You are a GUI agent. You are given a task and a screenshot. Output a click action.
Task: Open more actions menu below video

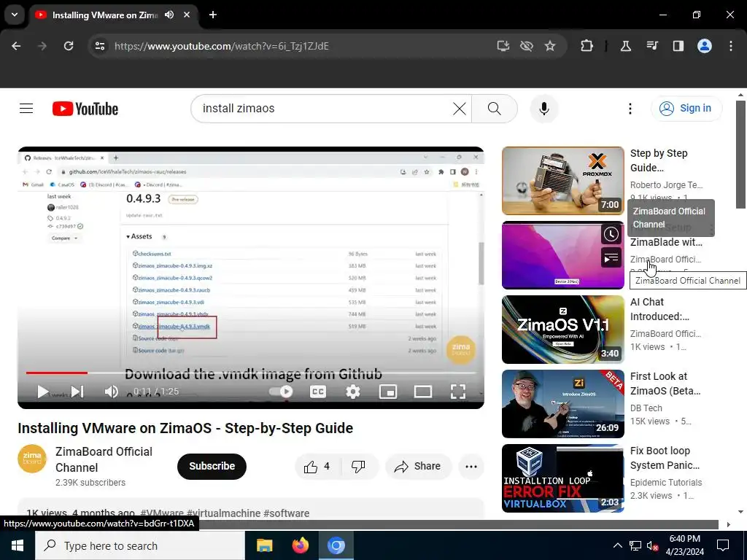click(x=471, y=466)
